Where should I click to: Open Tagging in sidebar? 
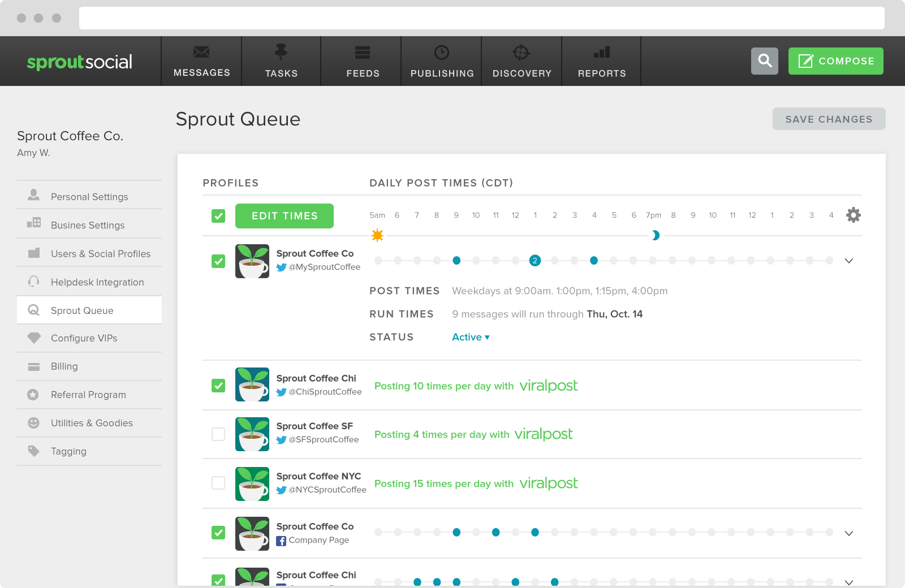point(89,451)
